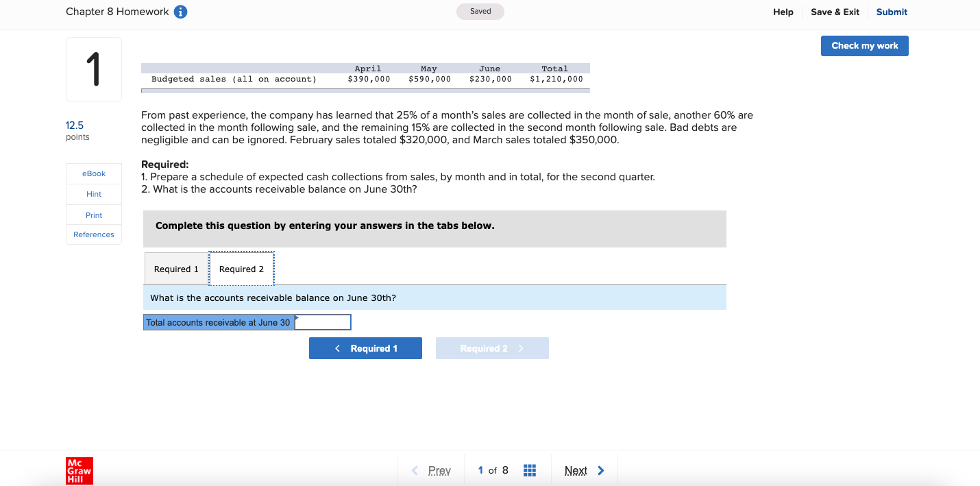Open the Help link

783,12
